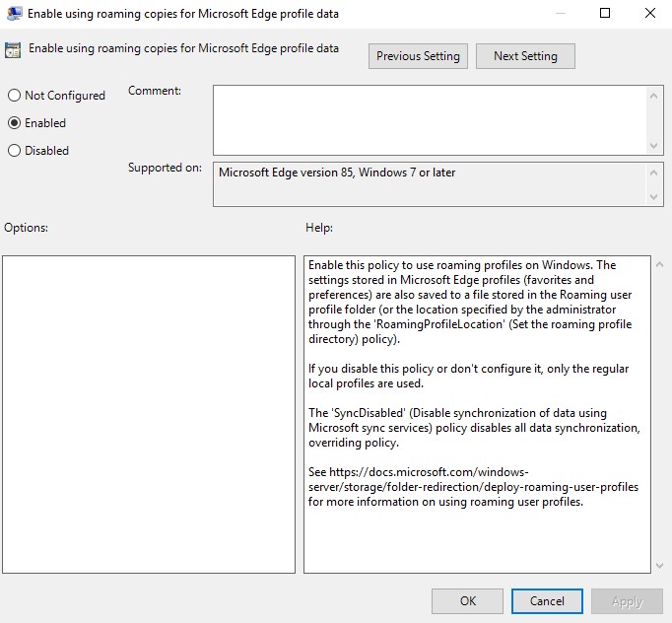Click inside the Comment text box
This screenshot has width=672, height=623.
coord(430,120)
